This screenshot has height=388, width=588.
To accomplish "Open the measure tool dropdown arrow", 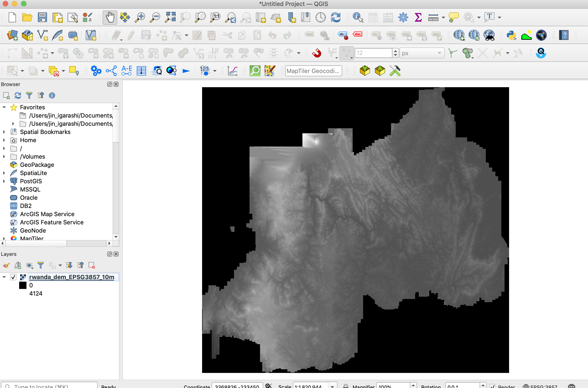I will (443, 17).
